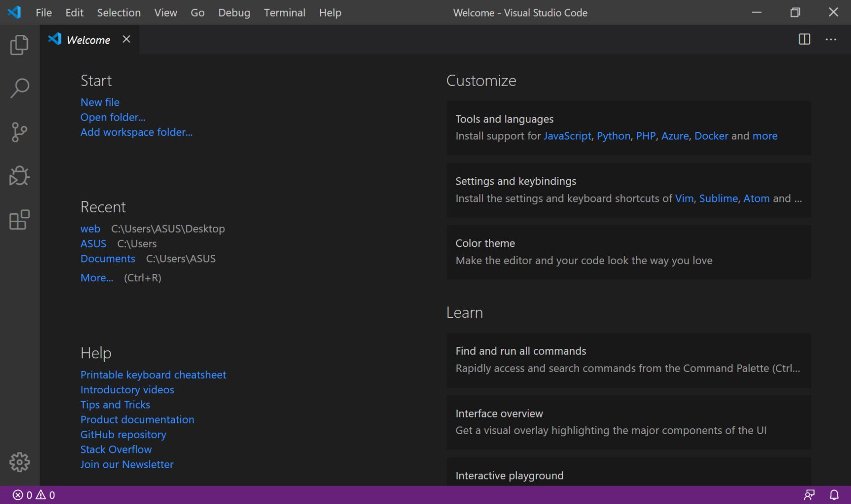Open the Debug view bug icon

point(19,175)
